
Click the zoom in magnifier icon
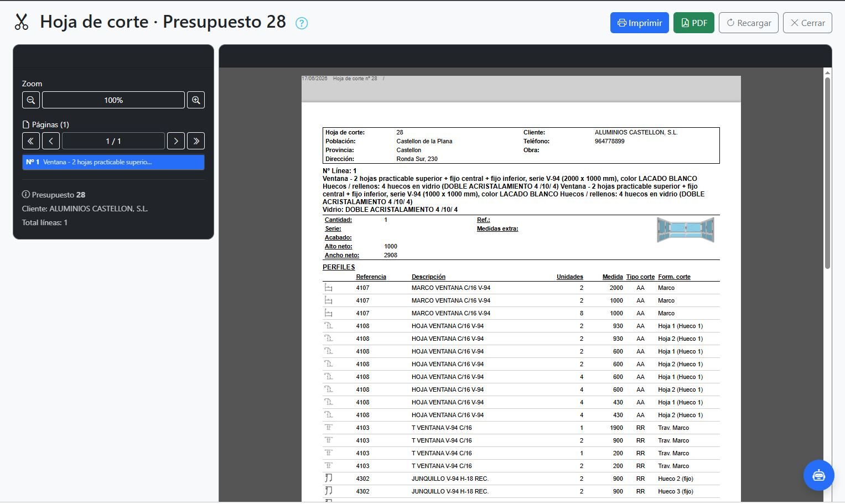(x=196, y=100)
